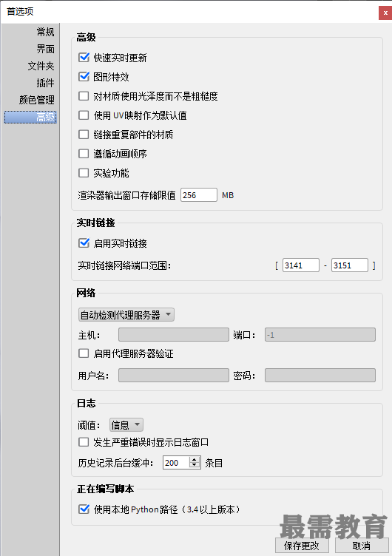Decrease 历史记录后台缓冲 with down arrow
Viewport: 392px width, 556px height.
195,465
